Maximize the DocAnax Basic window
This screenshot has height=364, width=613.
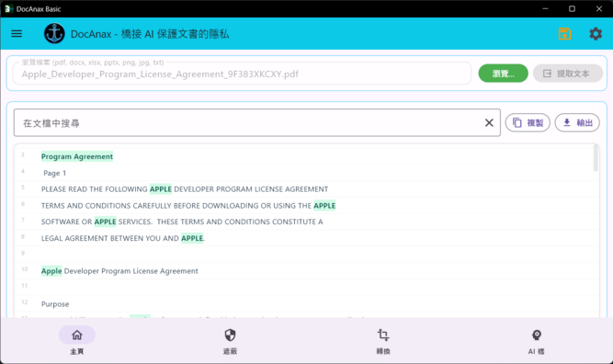pos(572,8)
